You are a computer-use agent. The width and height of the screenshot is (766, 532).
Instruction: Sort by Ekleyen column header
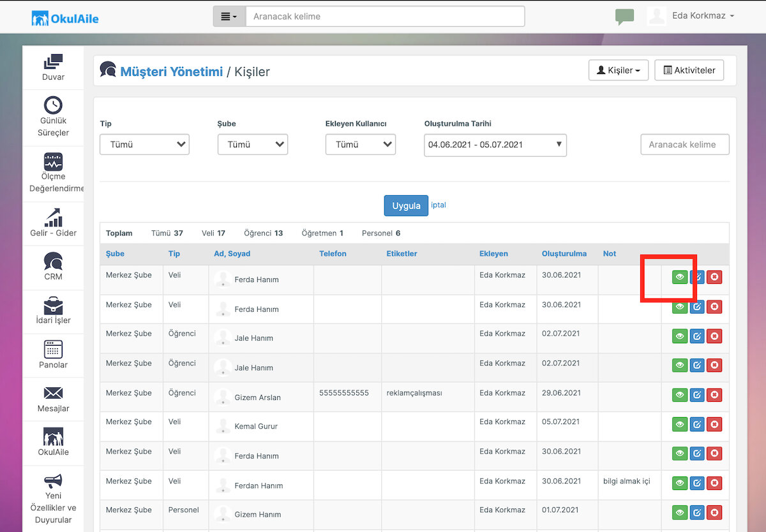493,253
